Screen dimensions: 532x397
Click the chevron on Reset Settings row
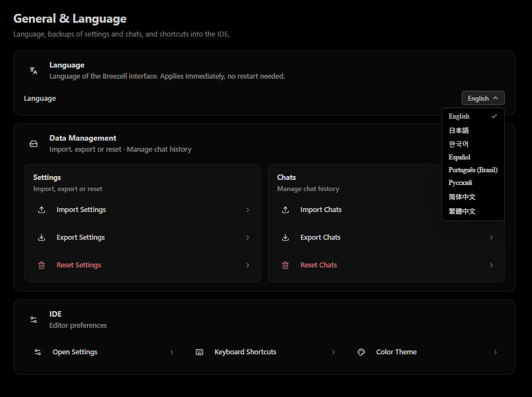(x=248, y=265)
